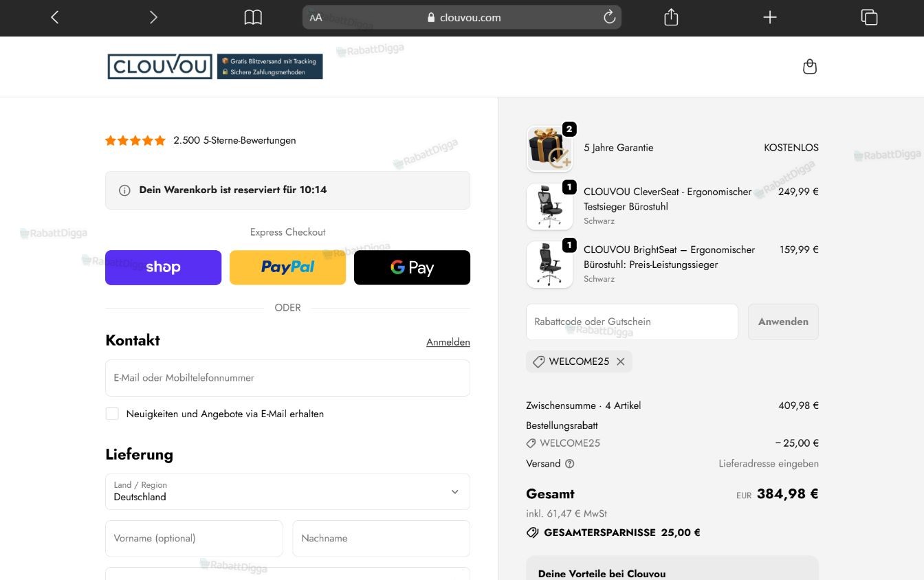Click the Lieferadresse eingeben text
Image resolution: width=924 pixels, height=580 pixels.
tap(769, 464)
